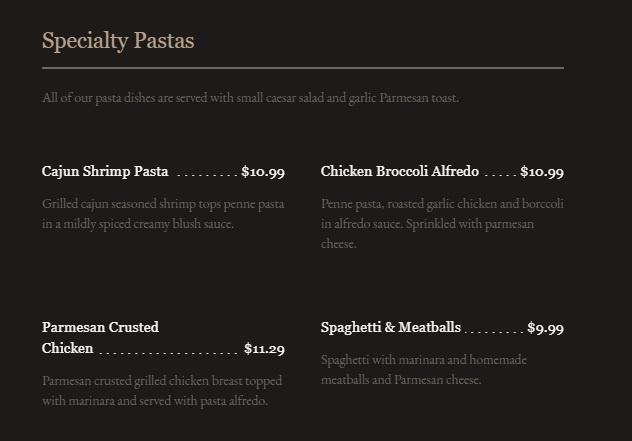Click the dotted leader after Chicken Broccoli Alfredo
This screenshot has height=441, width=632.
click(500, 174)
